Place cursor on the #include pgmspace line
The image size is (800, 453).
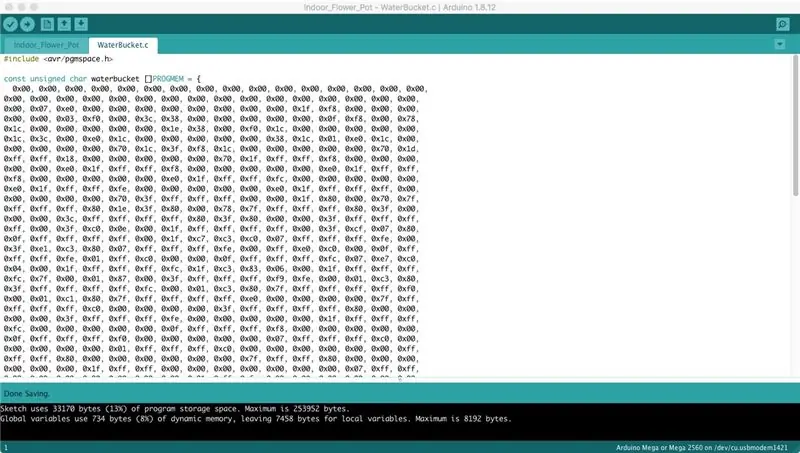pos(58,59)
